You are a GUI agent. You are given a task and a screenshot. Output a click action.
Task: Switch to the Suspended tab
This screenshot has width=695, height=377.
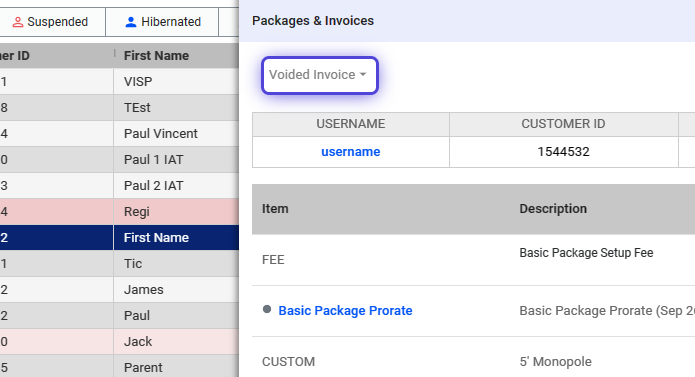[x=52, y=22]
